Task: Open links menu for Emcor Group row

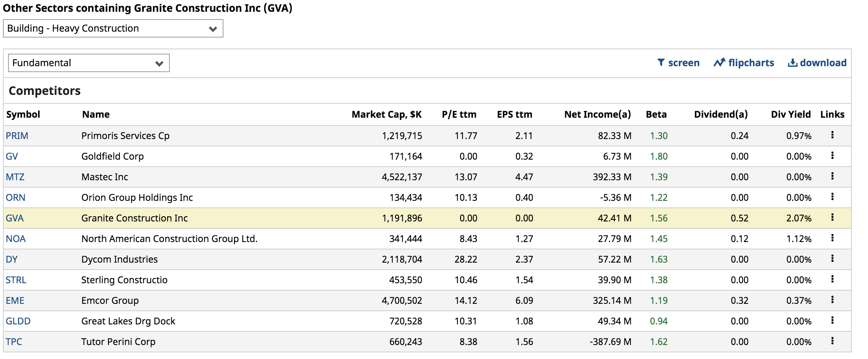Action: coord(832,300)
